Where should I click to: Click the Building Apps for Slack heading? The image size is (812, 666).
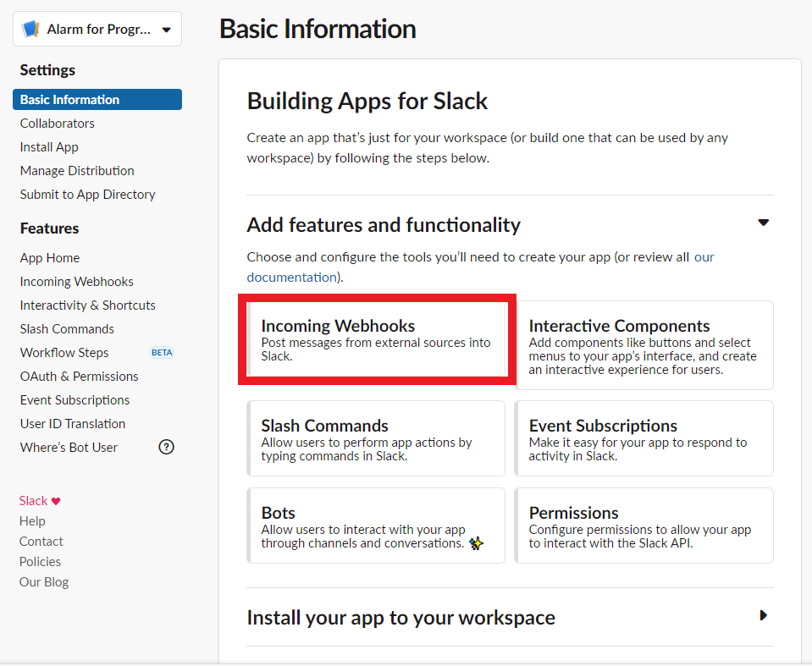tap(367, 101)
